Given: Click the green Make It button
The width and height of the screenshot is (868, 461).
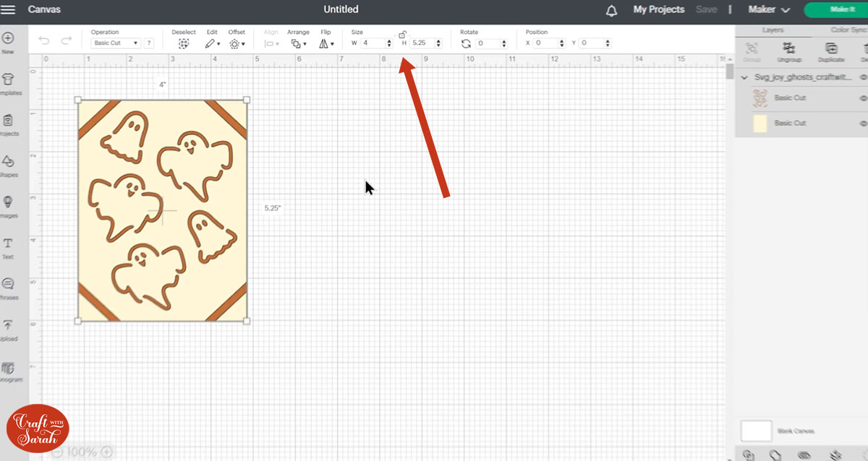Looking at the screenshot, I should 838,10.
